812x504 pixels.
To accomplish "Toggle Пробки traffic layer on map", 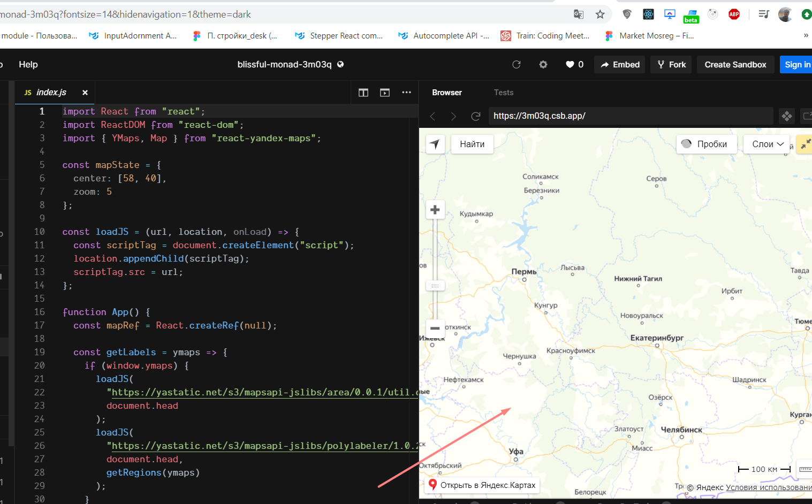I will point(707,144).
